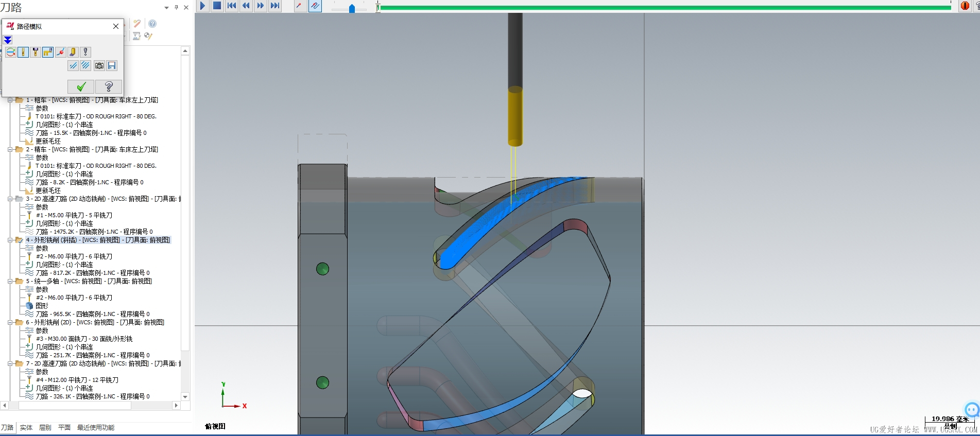Jump to the end of toolpath
This screenshot has height=436, width=980.
(275, 6)
